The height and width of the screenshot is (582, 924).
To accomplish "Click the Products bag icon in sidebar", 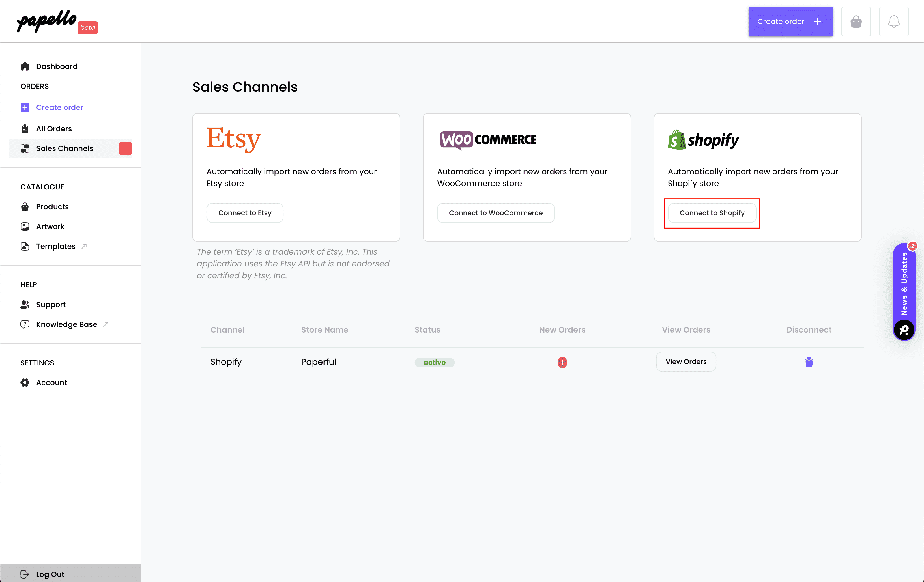I will click(x=25, y=207).
